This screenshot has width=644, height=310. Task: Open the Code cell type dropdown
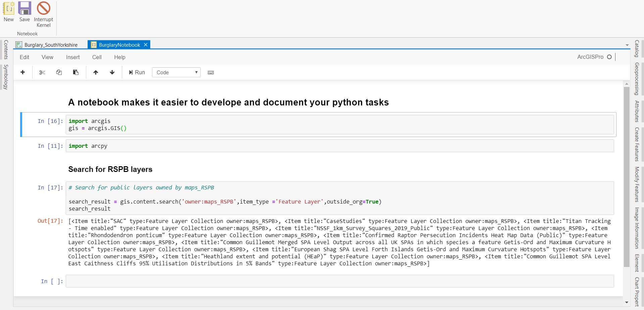point(176,72)
